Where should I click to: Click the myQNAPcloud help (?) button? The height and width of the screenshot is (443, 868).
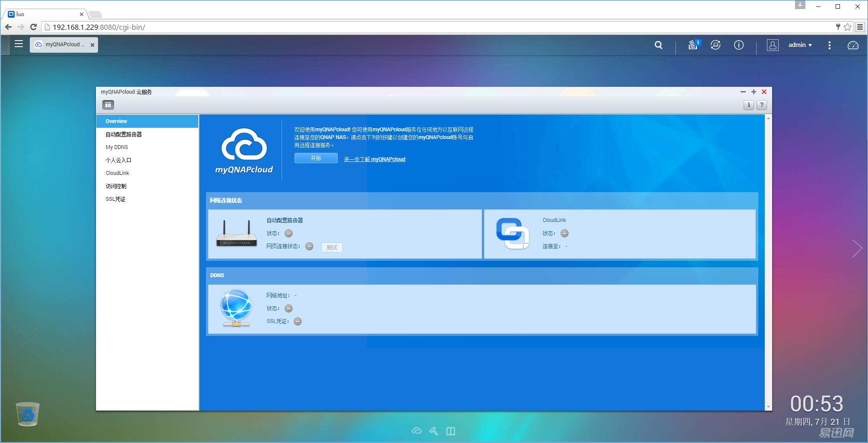point(762,105)
